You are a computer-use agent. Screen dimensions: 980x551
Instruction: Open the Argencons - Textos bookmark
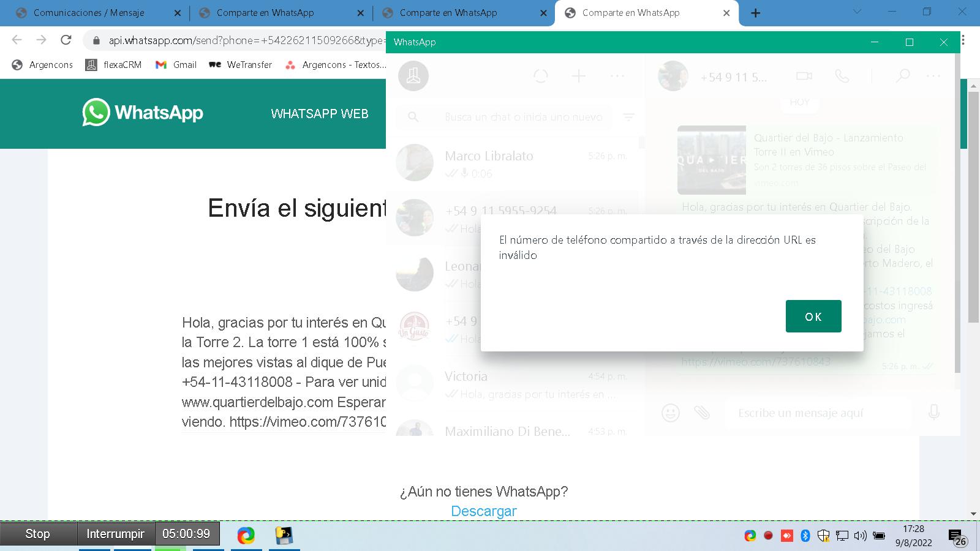click(x=336, y=65)
